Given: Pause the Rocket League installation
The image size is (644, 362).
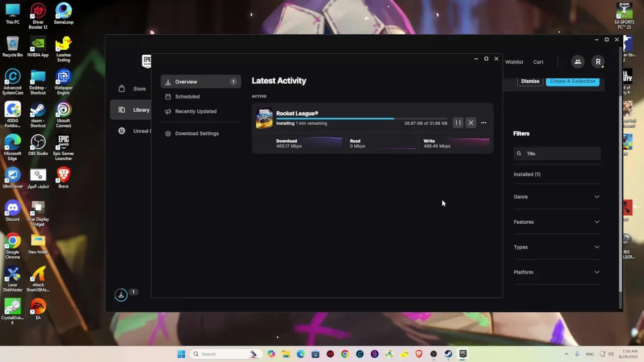Looking at the screenshot, I should [x=458, y=123].
